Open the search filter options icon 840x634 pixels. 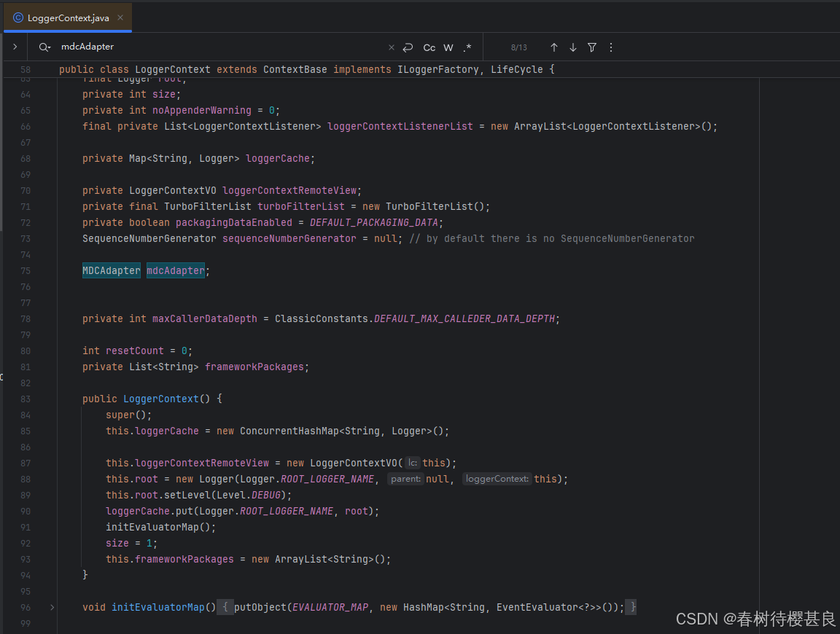592,47
